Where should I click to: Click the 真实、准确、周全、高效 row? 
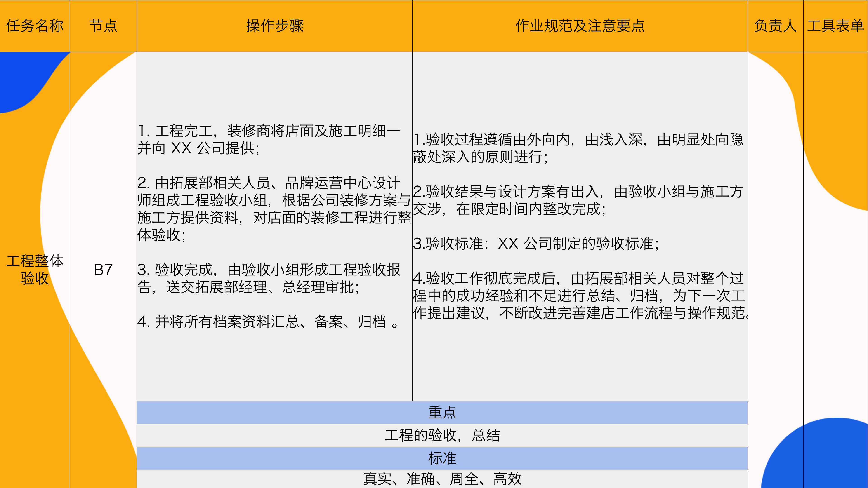(x=442, y=479)
